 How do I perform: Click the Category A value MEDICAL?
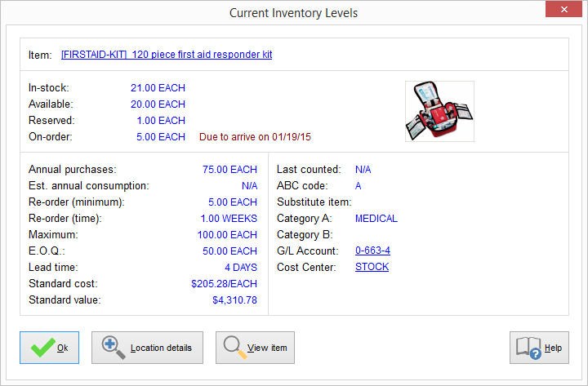376,219
